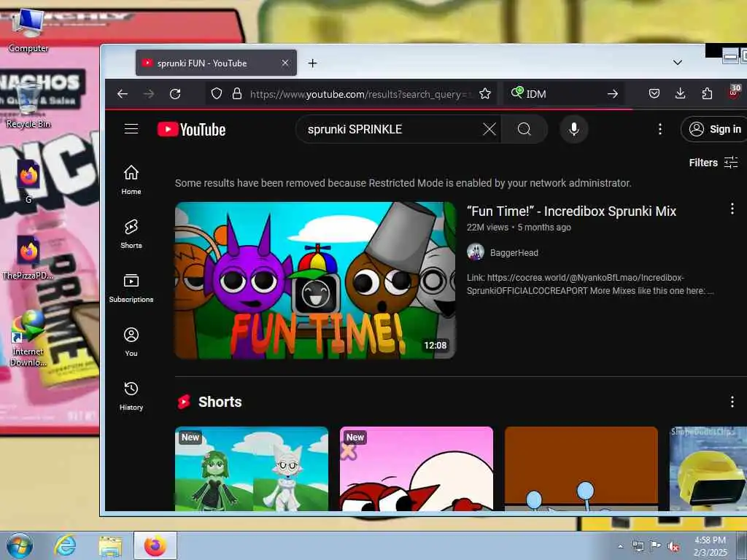Open more options for Fun Time video

[732, 209]
